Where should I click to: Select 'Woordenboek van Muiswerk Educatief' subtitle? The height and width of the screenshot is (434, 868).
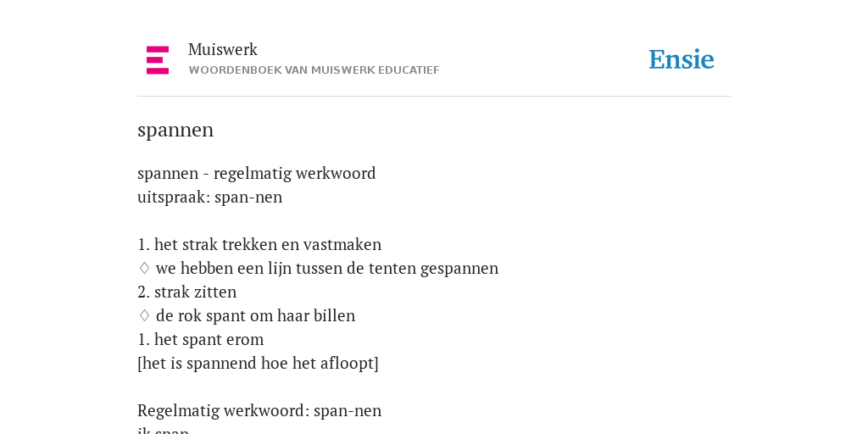(x=314, y=70)
